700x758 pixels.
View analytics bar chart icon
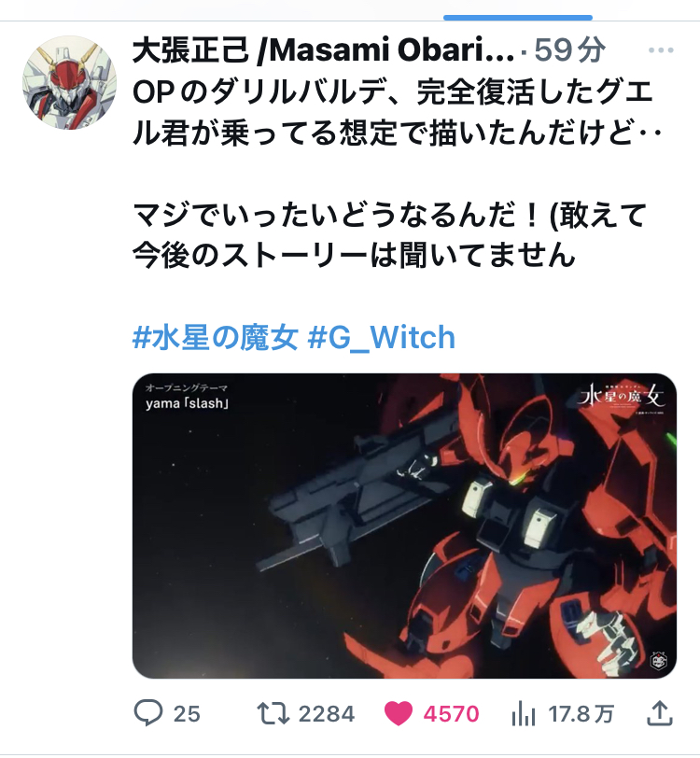click(523, 713)
